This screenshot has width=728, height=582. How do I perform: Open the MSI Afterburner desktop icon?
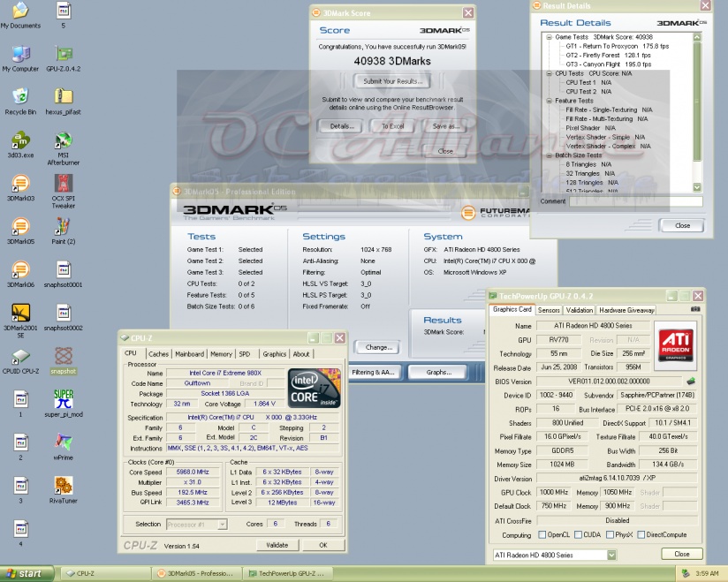(x=63, y=141)
